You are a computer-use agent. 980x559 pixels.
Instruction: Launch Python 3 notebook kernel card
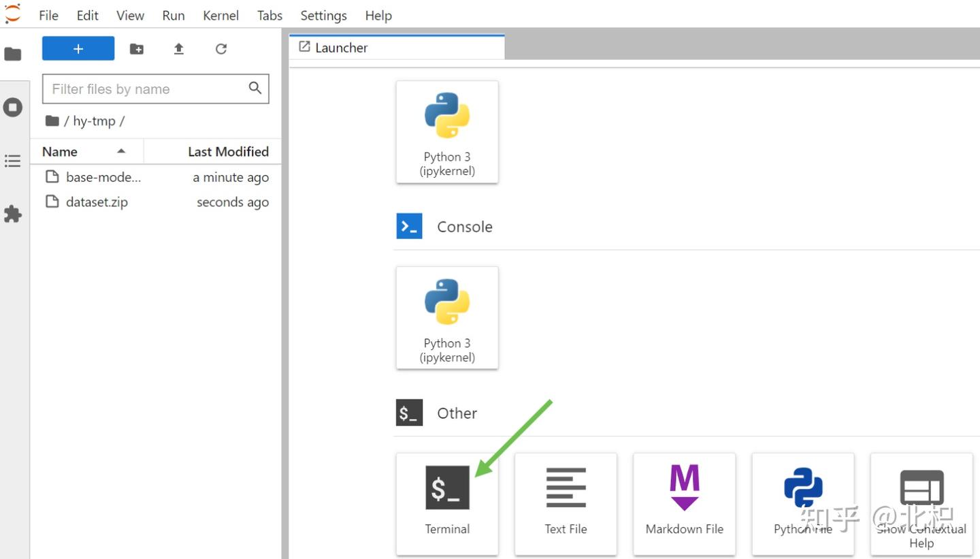point(447,132)
